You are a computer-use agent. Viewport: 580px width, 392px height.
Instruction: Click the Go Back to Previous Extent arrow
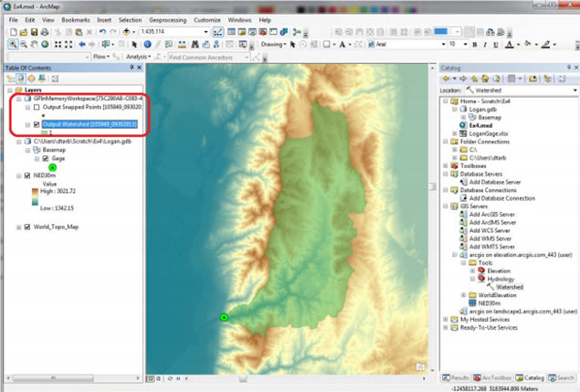83,44
